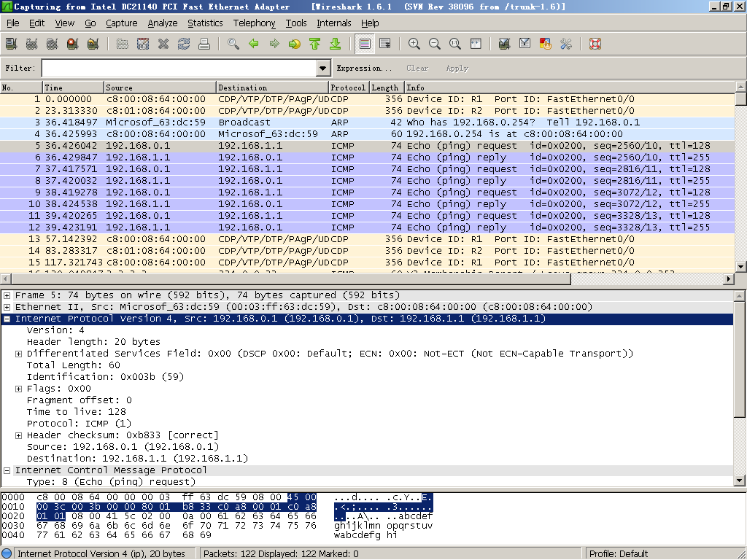Collapse Internet Control Message Protocol node
The height and width of the screenshot is (560, 747).
(x=7, y=470)
